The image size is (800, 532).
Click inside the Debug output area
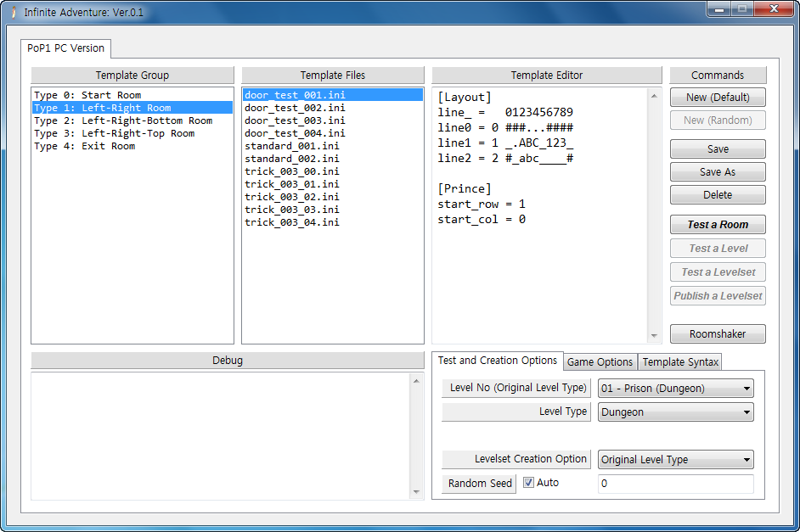[221, 436]
